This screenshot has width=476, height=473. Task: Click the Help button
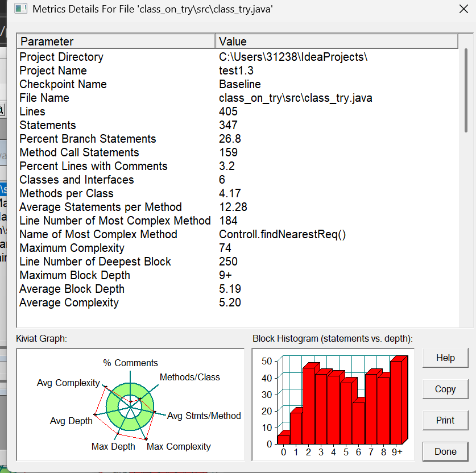(445, 358)
